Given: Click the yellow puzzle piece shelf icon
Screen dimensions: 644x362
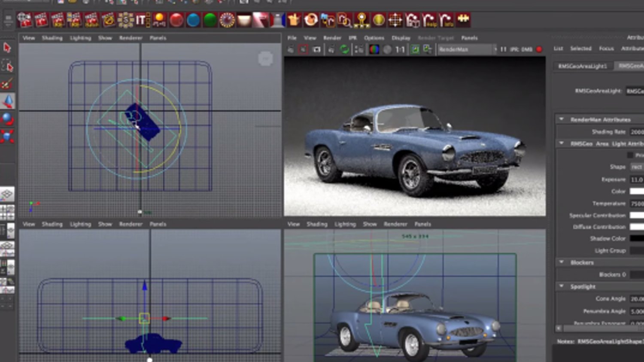Looking at the screenshot, I should click(x=463, y=20).
